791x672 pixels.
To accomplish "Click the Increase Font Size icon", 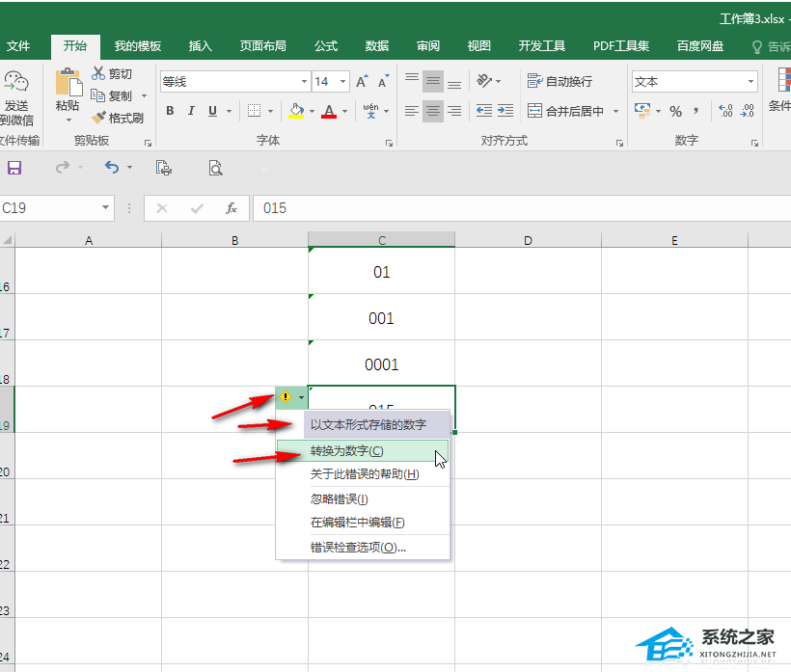I will [x=361, y=82].
